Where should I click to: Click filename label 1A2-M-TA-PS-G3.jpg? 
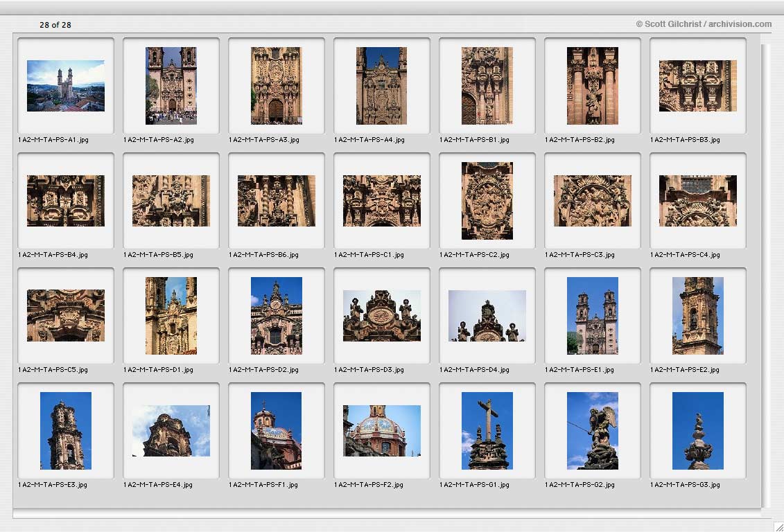686,484
